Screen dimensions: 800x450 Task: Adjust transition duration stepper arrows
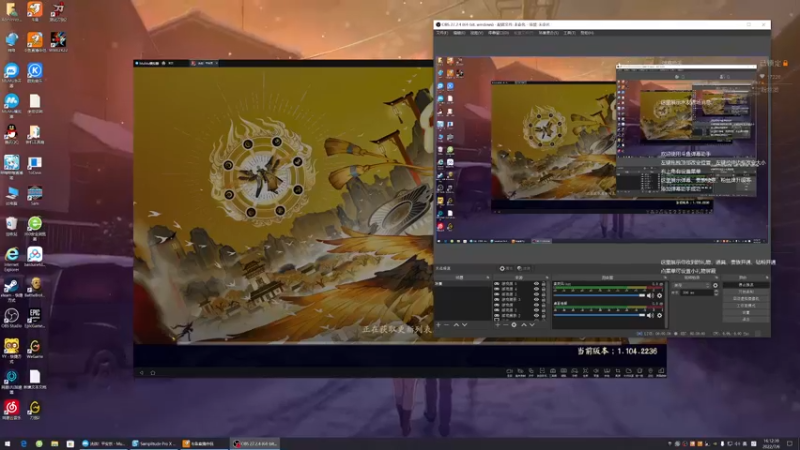pos(716,292)
